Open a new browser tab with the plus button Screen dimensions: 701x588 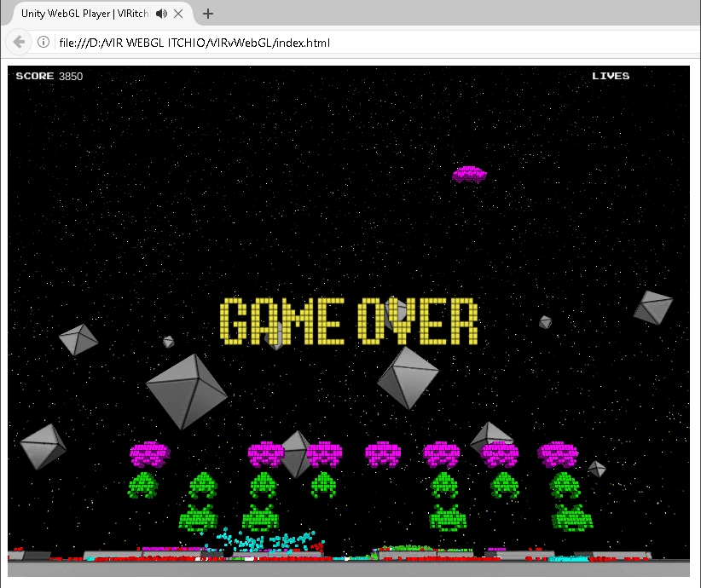point(207,13)
